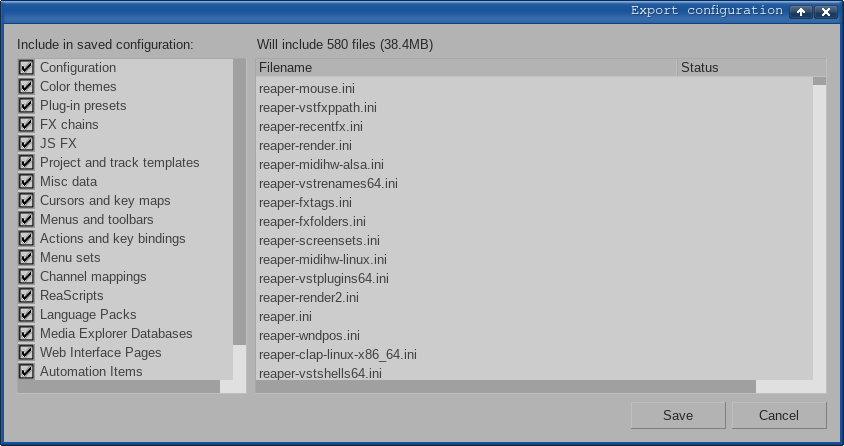Toggle the ReaScripts checkbox
Screen dimensions: 844x446
[x=26, y=295]
